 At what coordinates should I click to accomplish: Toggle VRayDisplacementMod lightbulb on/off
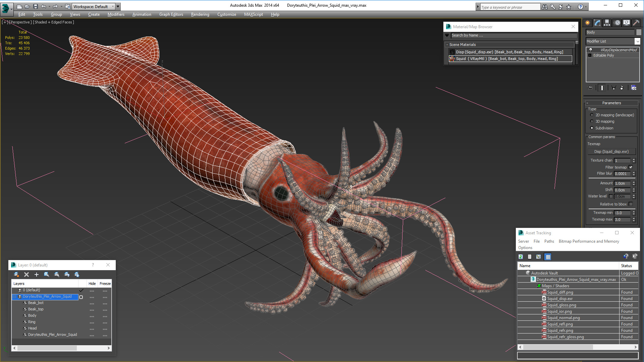[x=590, y=50]
